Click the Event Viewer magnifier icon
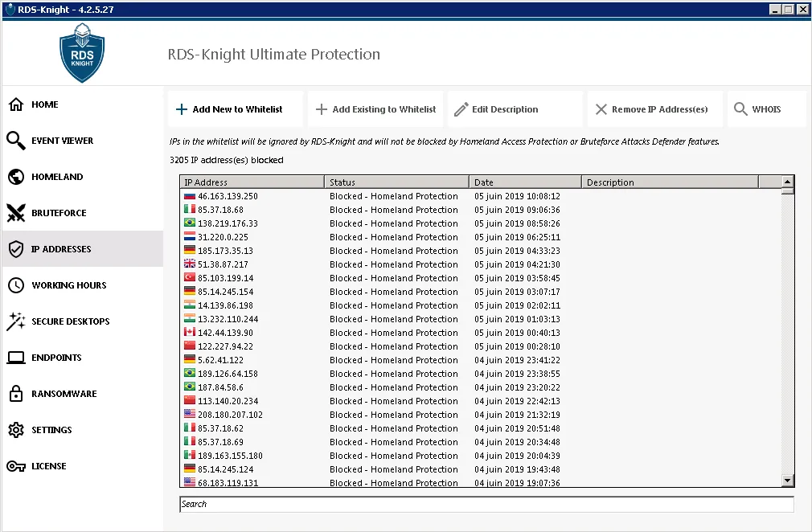This screenshot has width=812, height=532. tap(15, 141)
